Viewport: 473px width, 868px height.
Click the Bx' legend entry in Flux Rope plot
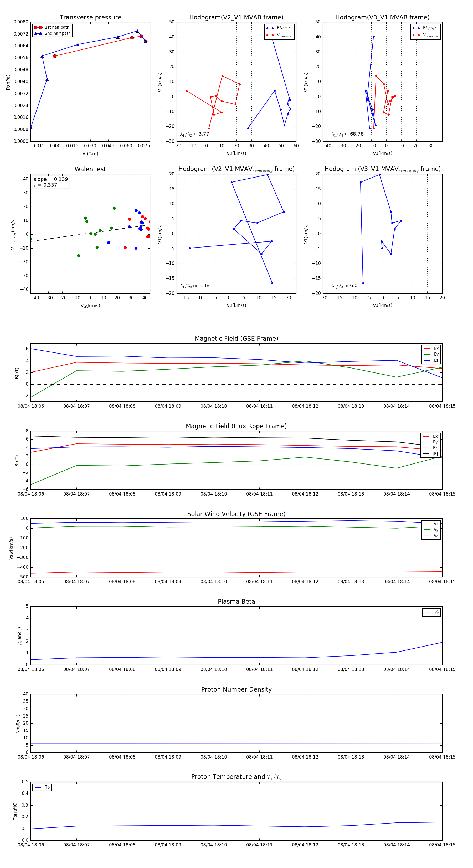[431, 436]
